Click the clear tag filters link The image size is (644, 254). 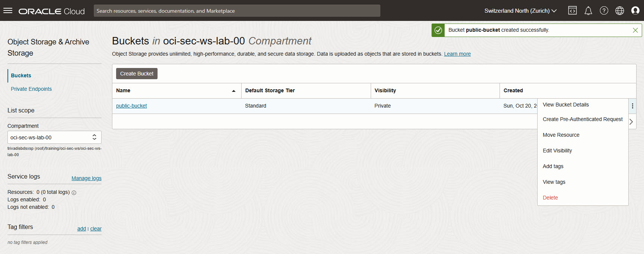(x=96, y=229)
